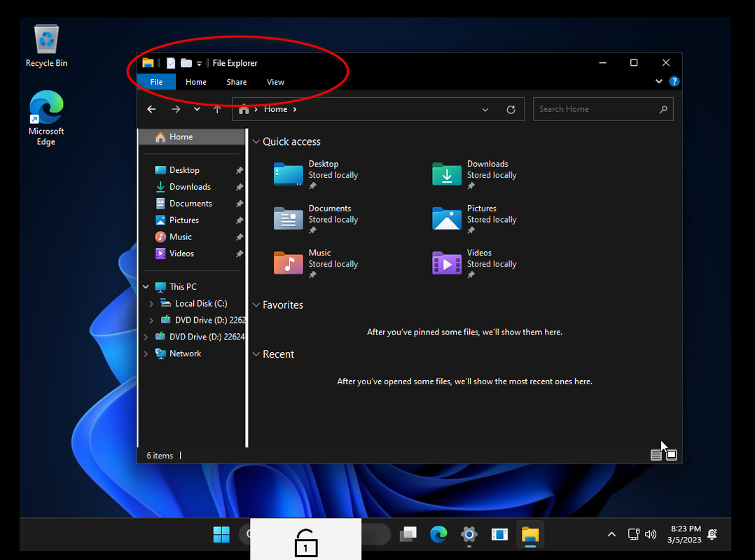Go back with the Back arrow
The width and height of the screenshot is (755, 560).
(x=152, y=109)
